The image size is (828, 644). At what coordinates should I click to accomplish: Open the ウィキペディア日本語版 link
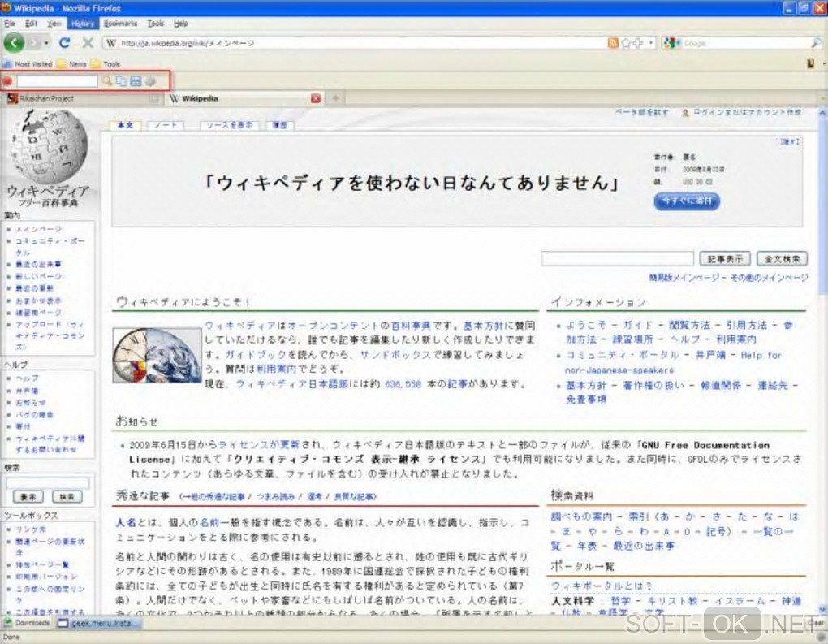click(292, 384)
